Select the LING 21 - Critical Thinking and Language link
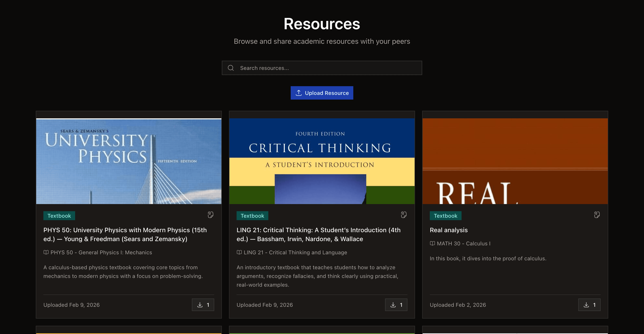Screen dimensions: 644x334 click(295, 252)
